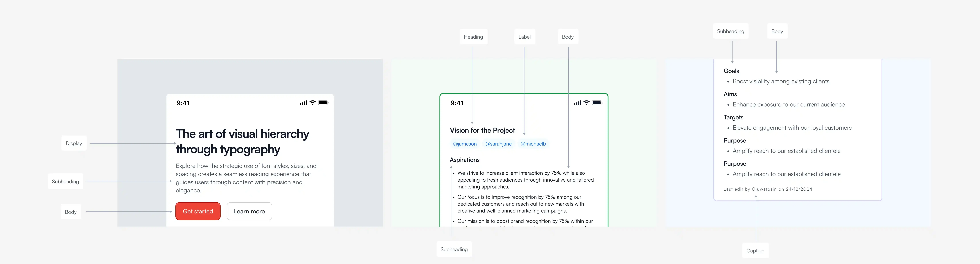This screenshot has height=264, width=980.
Task: Click the Caption annotation label
Action: coord(755,251)
